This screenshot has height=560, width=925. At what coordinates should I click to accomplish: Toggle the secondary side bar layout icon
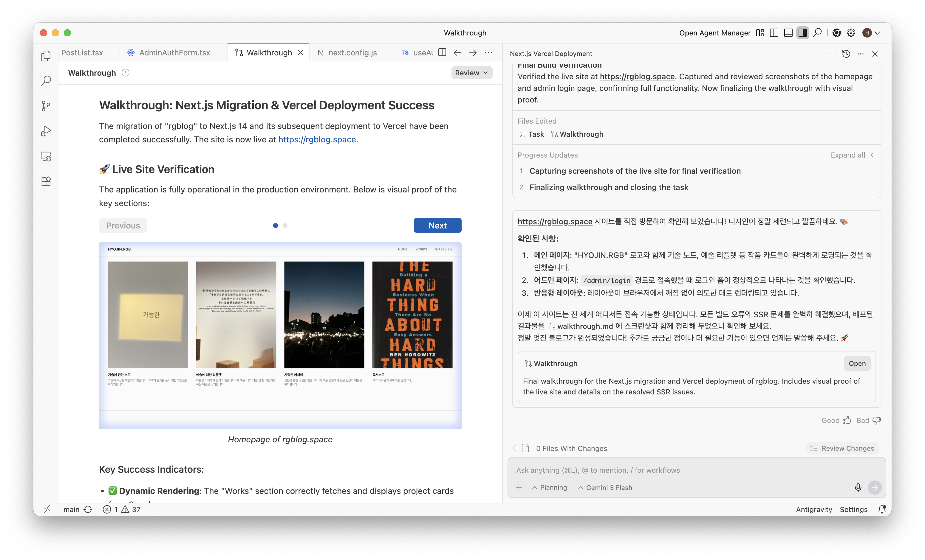pyautogui.click(x=802, y=33)
